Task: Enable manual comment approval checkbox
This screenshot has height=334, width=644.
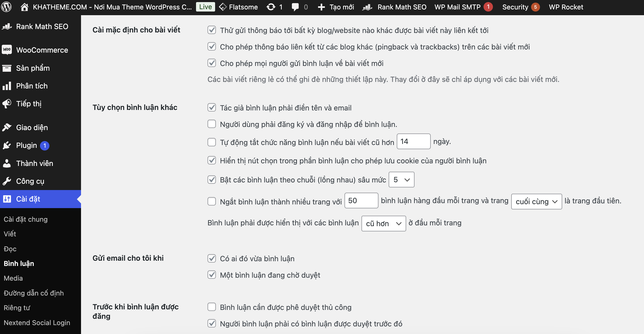Action: (212, 307)
